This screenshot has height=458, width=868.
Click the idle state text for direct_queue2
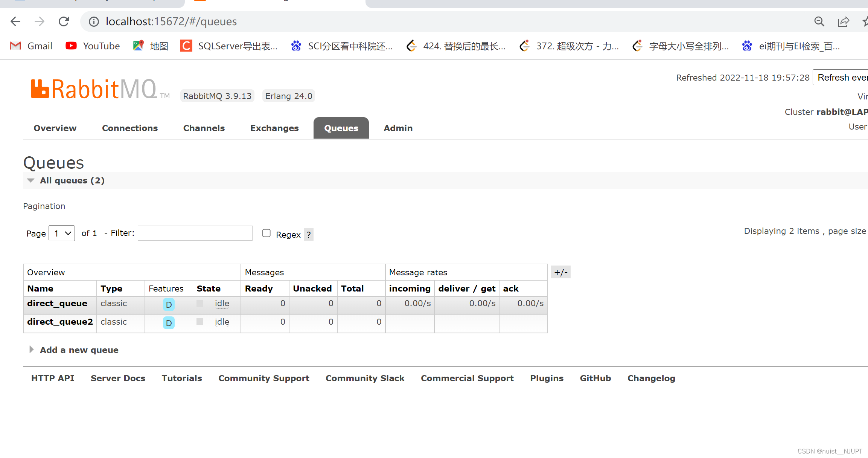coord(222,322)
